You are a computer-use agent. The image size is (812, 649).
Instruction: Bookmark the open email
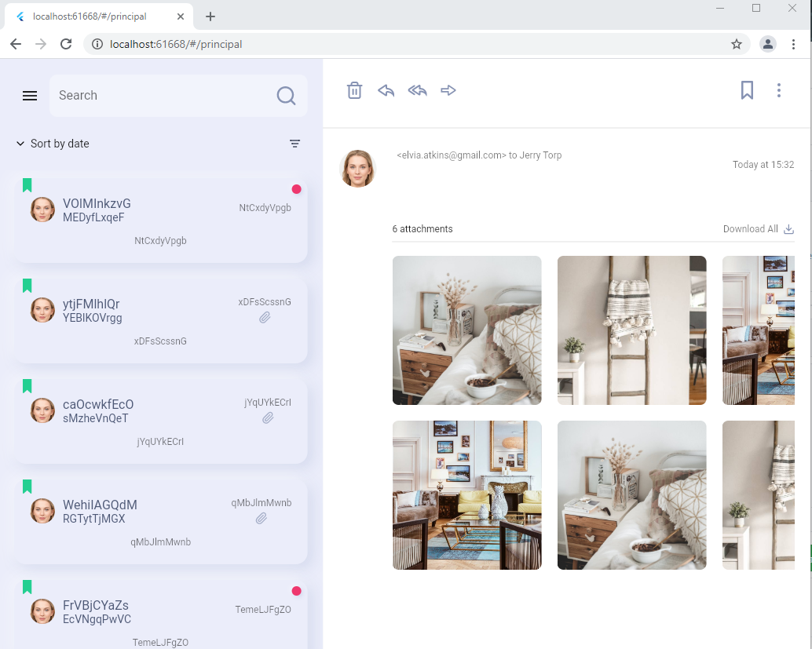pos(747,90)
